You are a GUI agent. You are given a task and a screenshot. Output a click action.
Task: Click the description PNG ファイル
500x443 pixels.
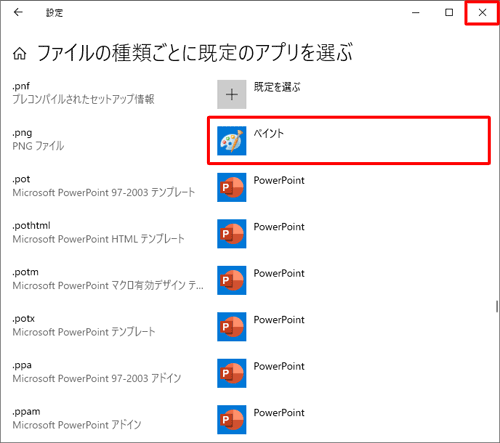tap(38, 146)
